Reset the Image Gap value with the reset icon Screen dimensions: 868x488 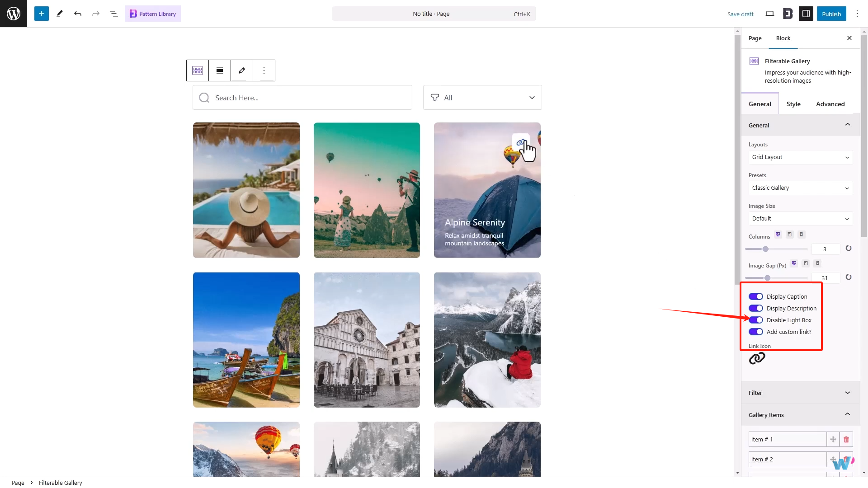tap(848, 277)
